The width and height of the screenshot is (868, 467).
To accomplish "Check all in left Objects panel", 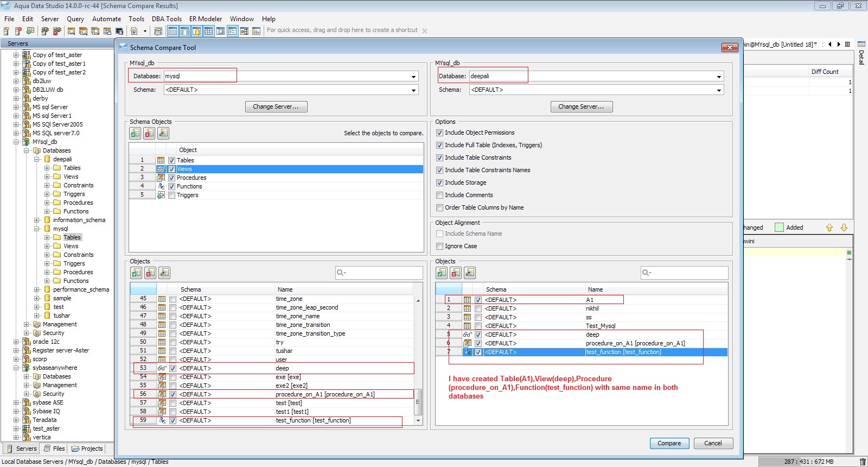I will [136, 273].
